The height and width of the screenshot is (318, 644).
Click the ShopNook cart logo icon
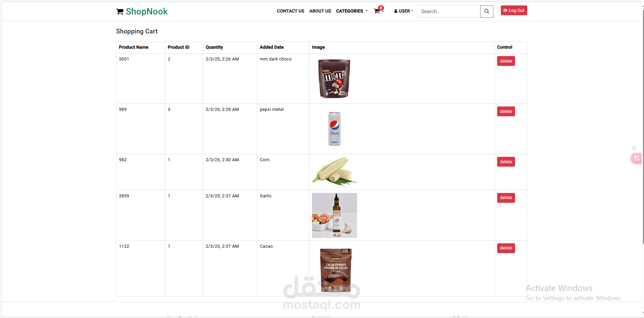click(119, 11)
